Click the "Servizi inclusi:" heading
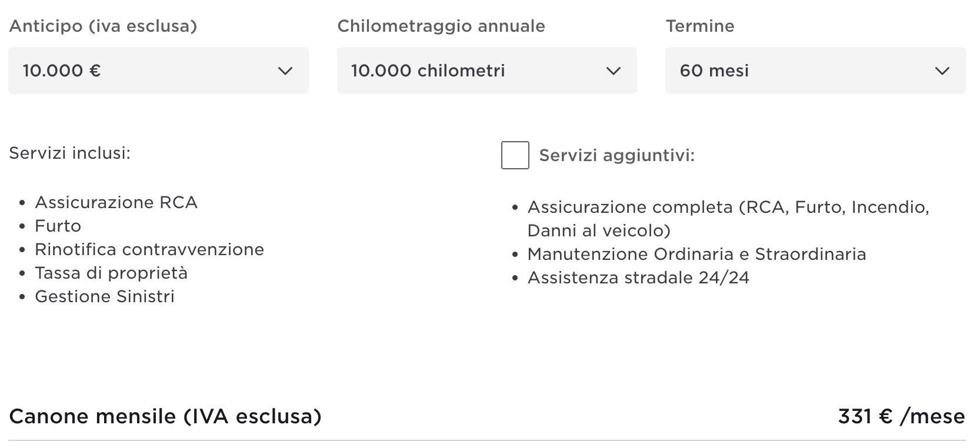This screenshot has width=980, height=448. click(69, 153)
